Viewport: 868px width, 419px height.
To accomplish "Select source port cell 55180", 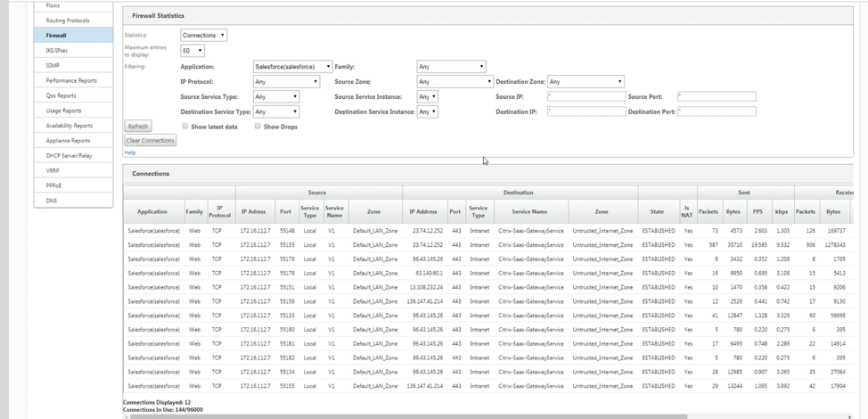I will click(x=287, y=329).
